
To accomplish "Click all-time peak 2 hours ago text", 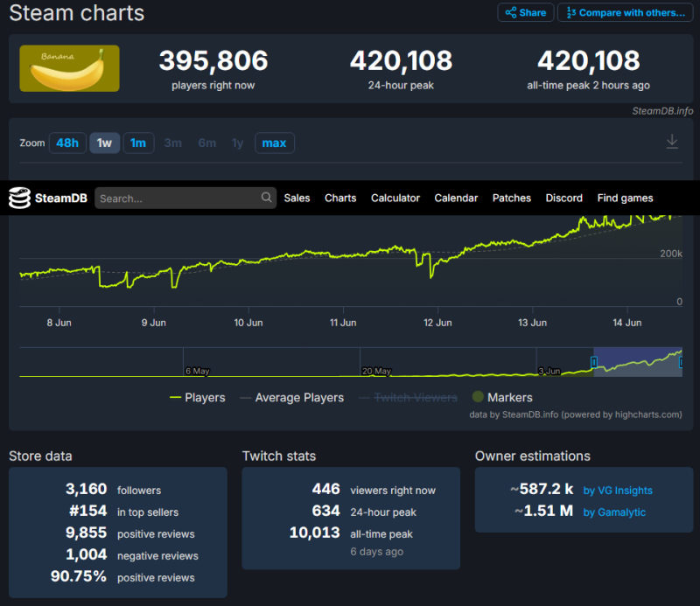I will click(x=588, y=85).
